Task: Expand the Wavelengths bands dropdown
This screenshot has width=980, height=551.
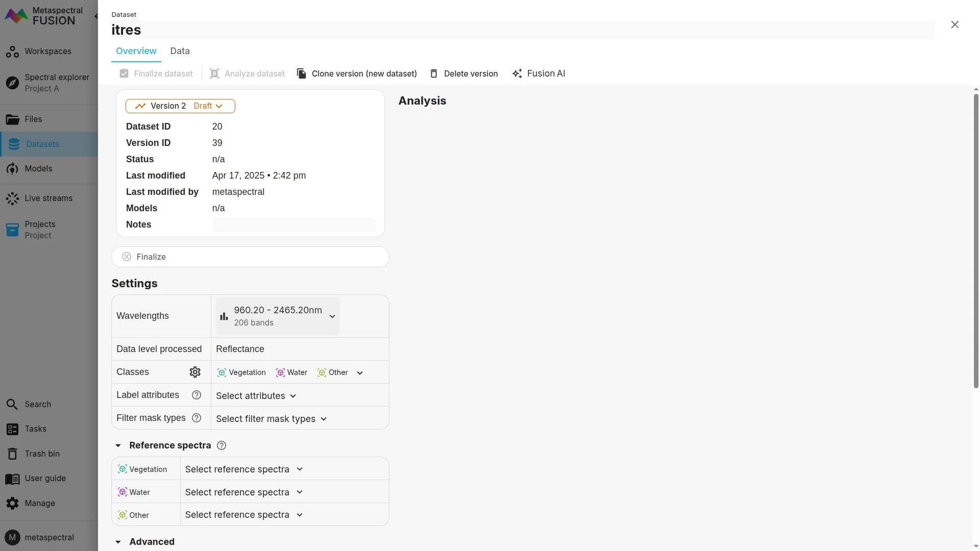Action: [278, 316]
